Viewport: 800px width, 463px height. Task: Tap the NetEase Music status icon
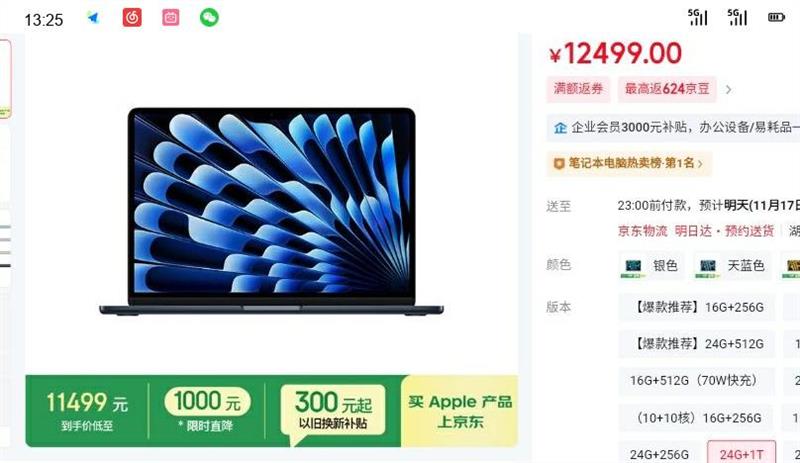point(132,18)
